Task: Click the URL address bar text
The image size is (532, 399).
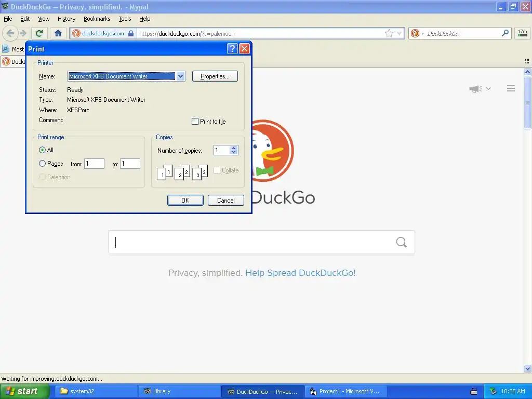Action: click(x=187, y=34)
